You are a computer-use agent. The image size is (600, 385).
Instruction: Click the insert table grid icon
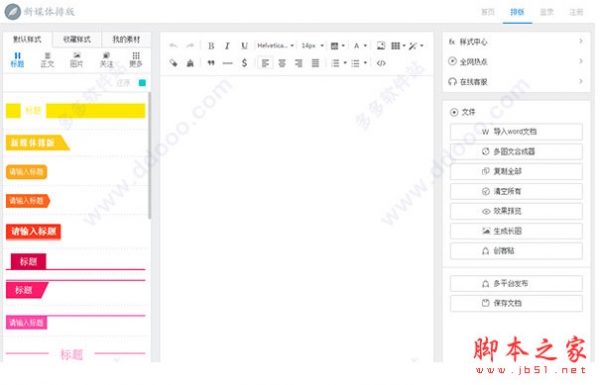395,46
